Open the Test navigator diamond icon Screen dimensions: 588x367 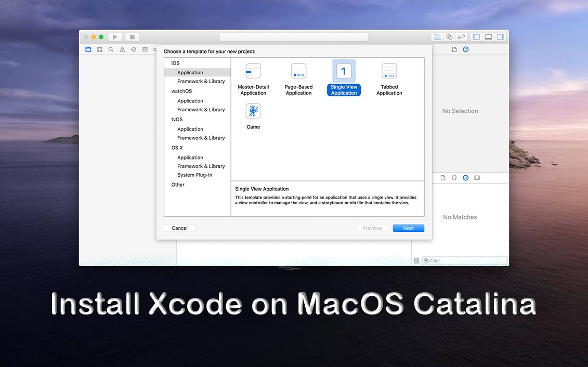134,49
